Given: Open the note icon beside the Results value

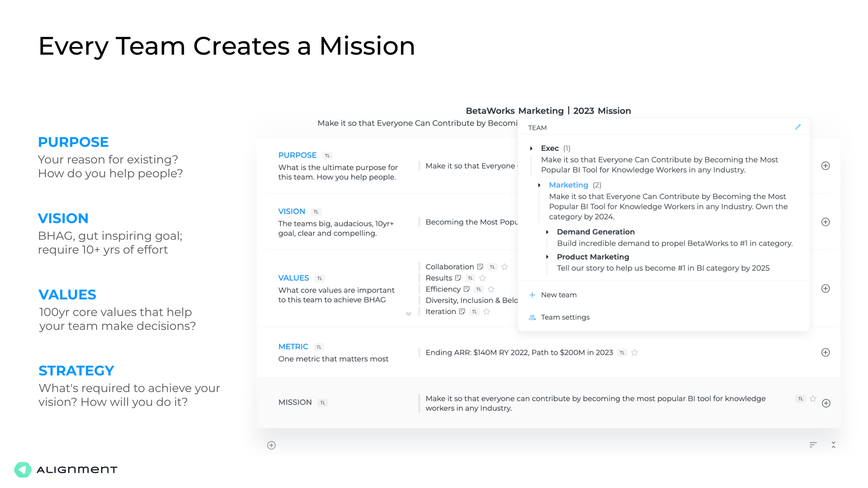Looking at the screenshot, I should tap(459, 278).
